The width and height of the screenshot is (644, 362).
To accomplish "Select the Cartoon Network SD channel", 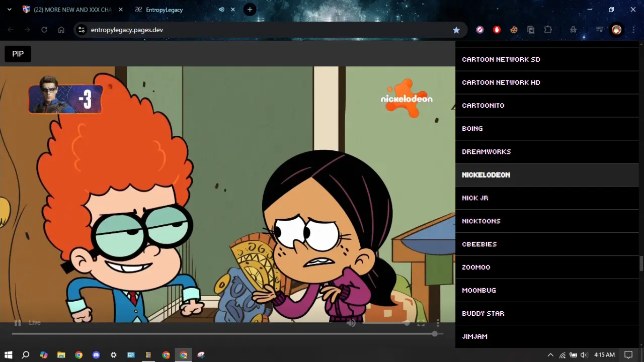I will tap(547, 59).
